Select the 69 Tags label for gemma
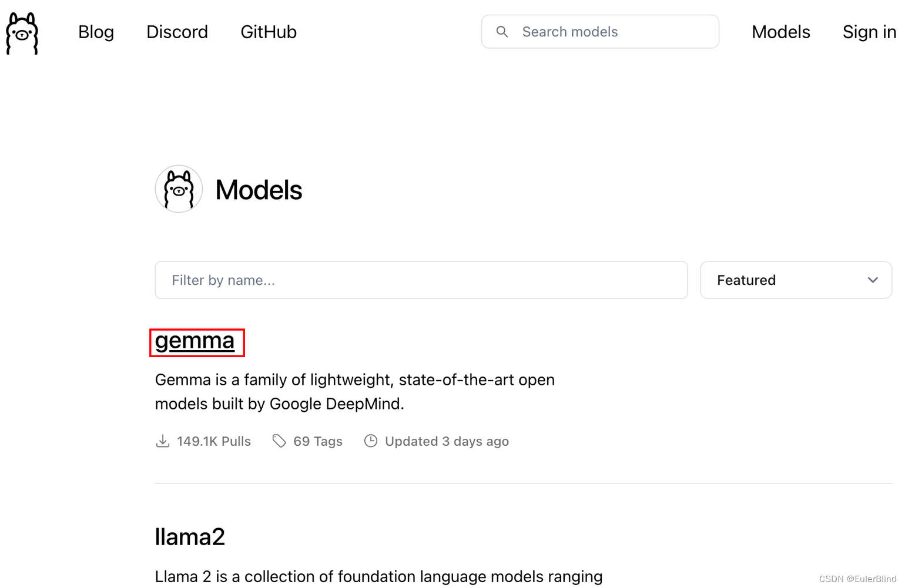Screen dimensions: 905x588 point(318,441)
